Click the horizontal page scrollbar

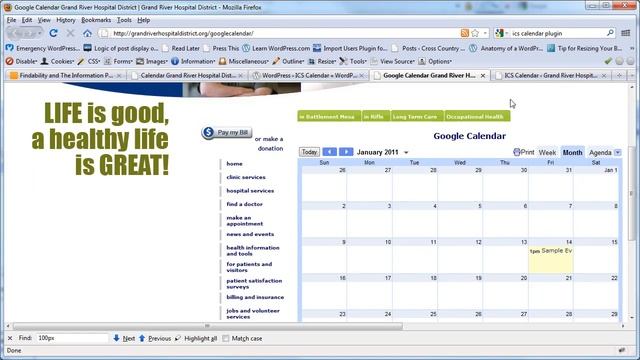coord(207,326)
